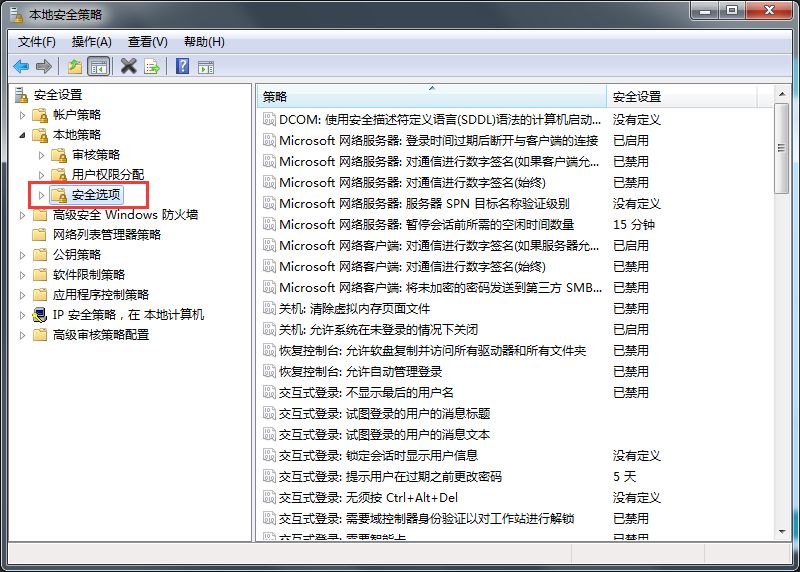This screenshot has height=572, width=800.
Task: Click the Delete X toolbar icon
Action: [129, 66]
